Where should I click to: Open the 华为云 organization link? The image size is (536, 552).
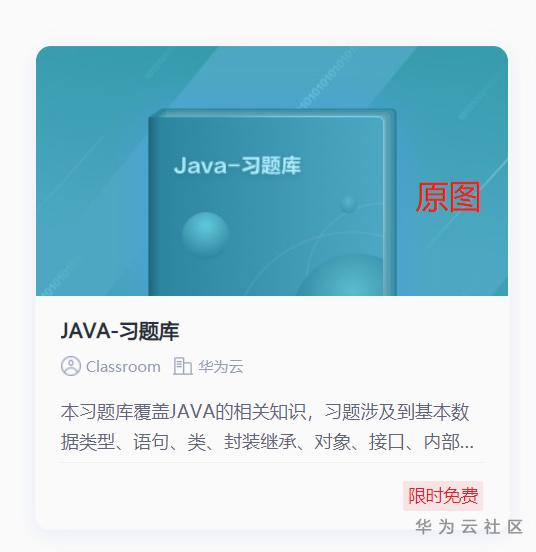click(x=221, y=367)
